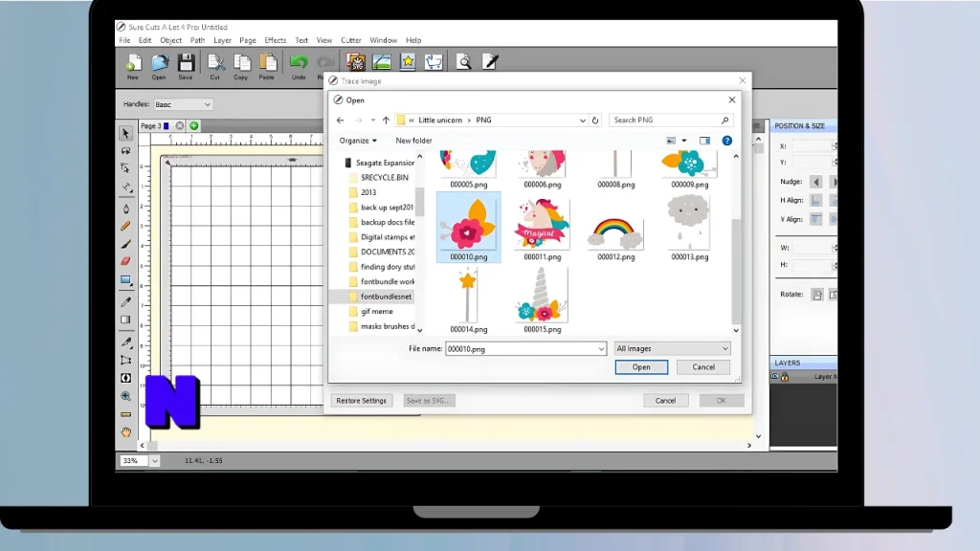Select the fontbundlesnet folder in tree
Viewport: 980px width, 551px height.
click(387, 297)
